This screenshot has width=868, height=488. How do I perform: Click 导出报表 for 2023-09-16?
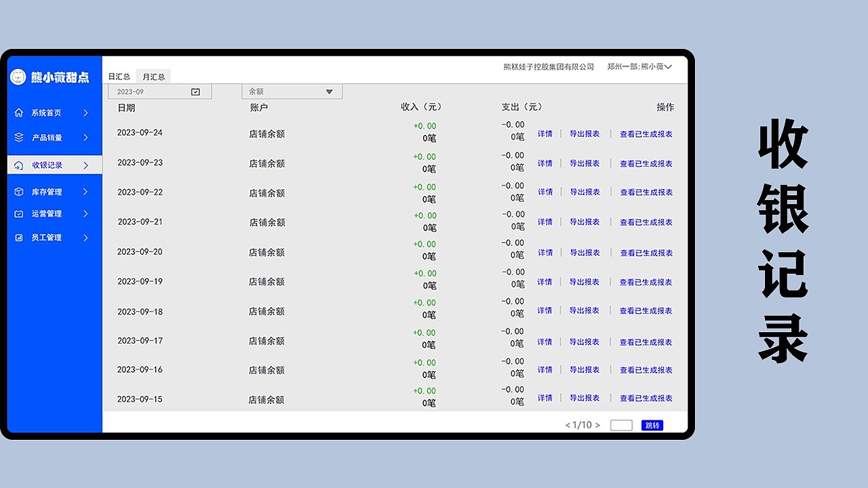tap(585, 370)
